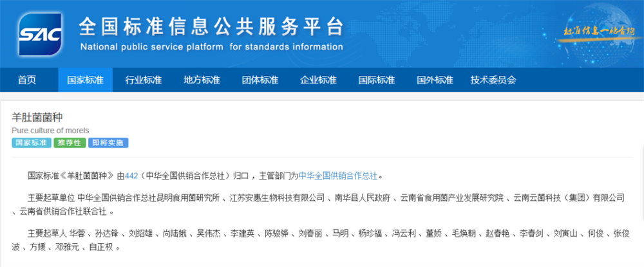
Task: Open the 地方标准 menu item
Action: [202, 80]
